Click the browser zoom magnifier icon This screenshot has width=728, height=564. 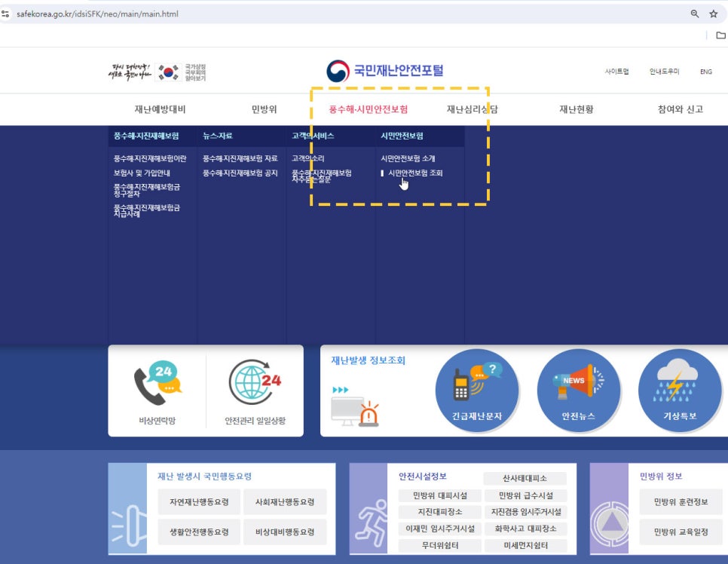click(x=695, y=14)
